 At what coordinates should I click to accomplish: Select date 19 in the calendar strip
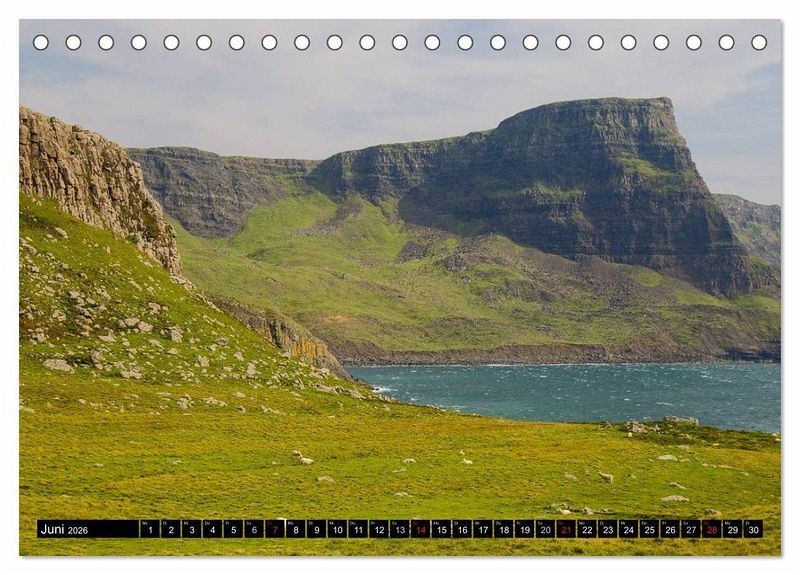pyautogui.click(x=525, y=529)
